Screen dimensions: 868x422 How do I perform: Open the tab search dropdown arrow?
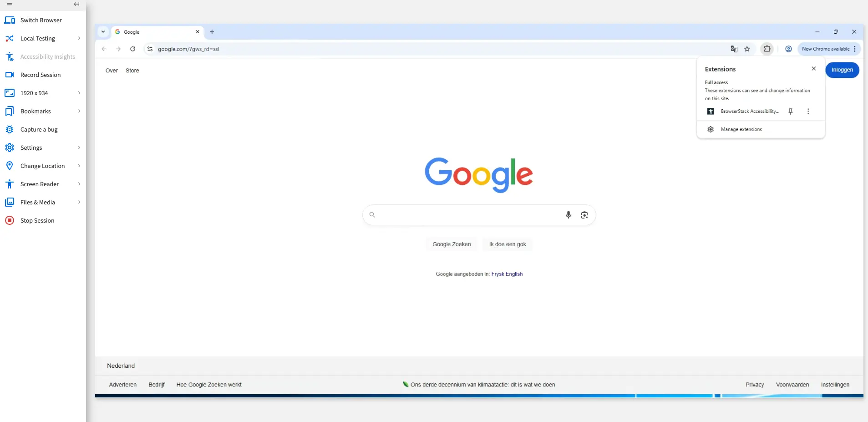103,32
